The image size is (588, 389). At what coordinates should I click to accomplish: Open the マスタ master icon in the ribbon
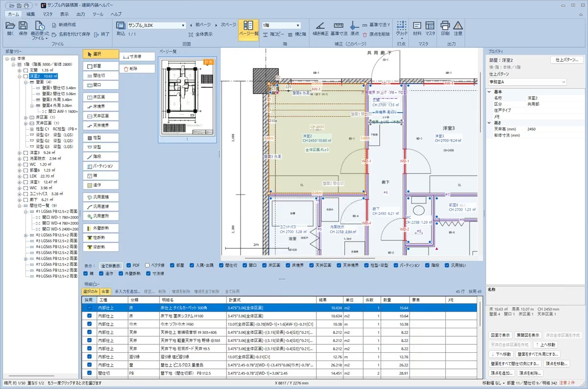coord(430,25)
